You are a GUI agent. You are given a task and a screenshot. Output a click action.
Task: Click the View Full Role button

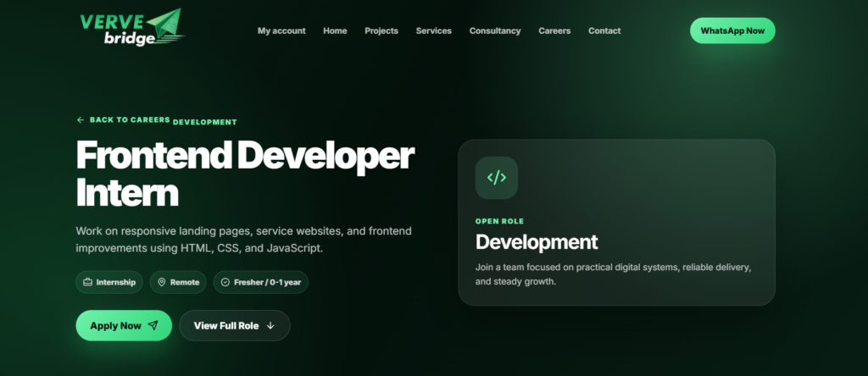tap(235, 326)
